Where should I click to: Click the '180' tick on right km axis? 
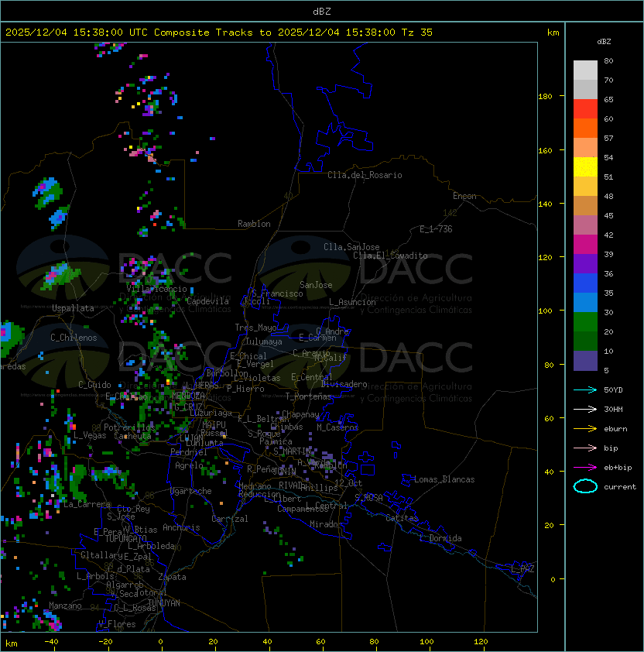(545, 97)
